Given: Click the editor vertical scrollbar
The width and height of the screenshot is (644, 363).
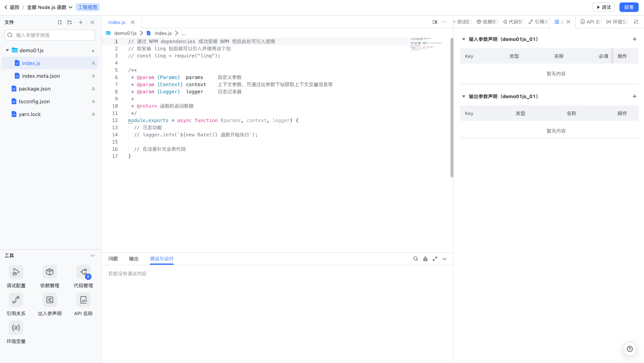Looking at the screenshot, I should pyautogui.click(x=452, y=108).
